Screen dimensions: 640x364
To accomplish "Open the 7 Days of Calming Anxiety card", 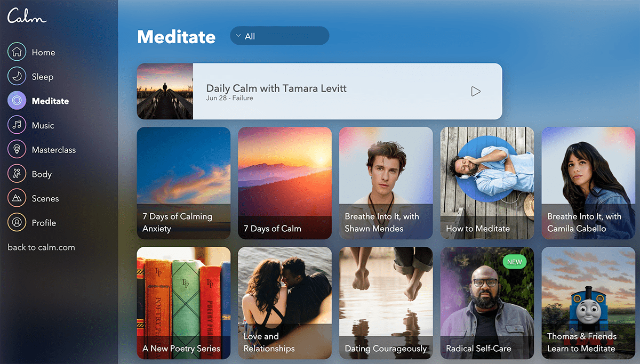I will click(x=183, y=183).
